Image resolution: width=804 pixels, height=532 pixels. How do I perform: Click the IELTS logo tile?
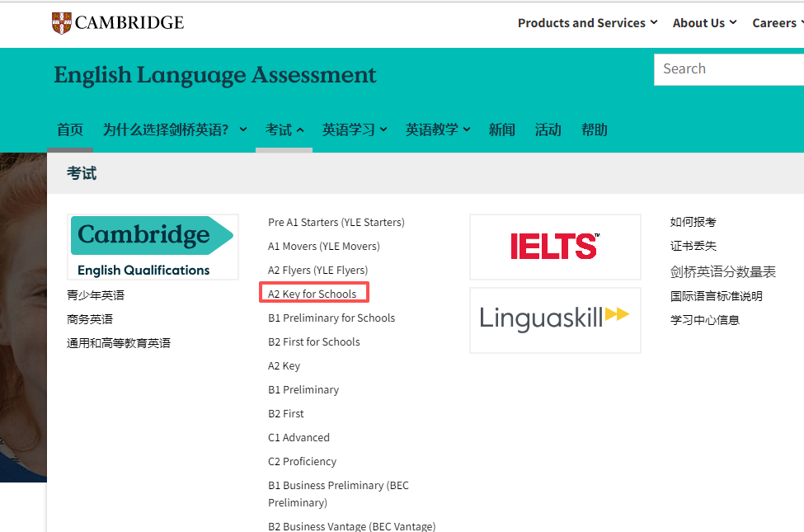(554, 247)
